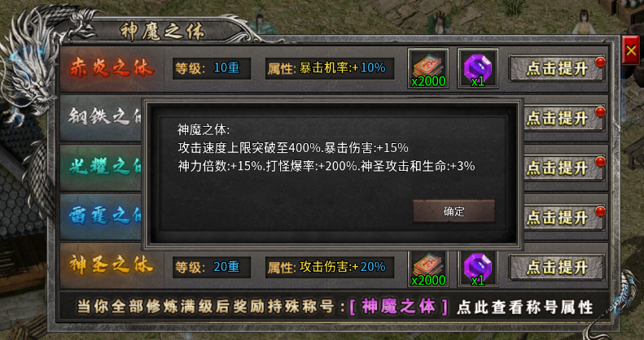
Task: Click the scroll book icon in 赤炎之体 row
Action: (x=428, y=68)
